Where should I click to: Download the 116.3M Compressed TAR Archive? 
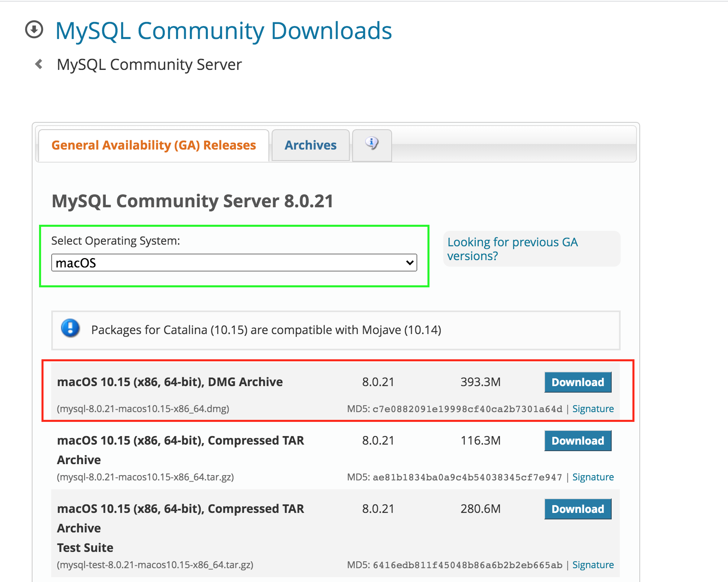(578, 441)
